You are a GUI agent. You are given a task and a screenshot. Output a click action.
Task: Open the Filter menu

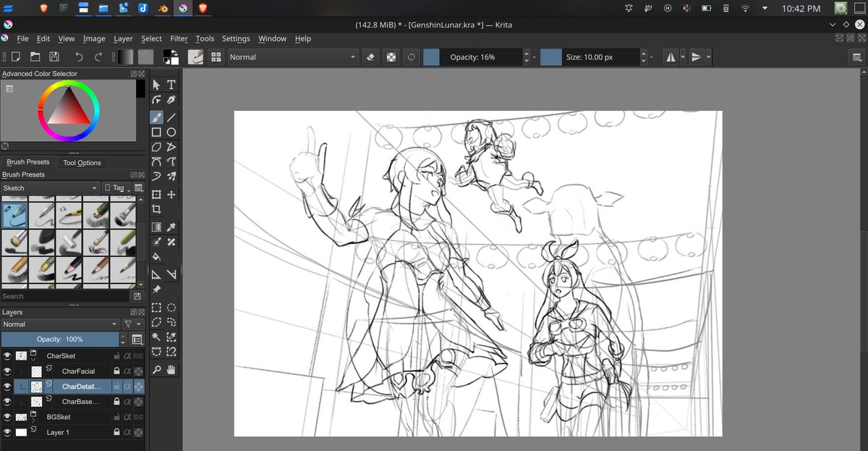[x=179, y=38]
